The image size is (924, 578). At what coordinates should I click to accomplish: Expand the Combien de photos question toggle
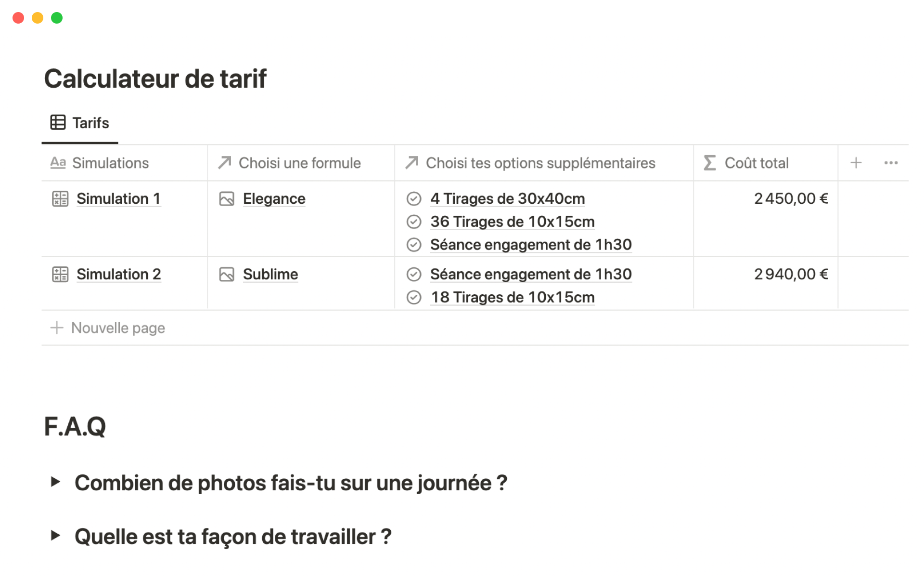point(55,482)
